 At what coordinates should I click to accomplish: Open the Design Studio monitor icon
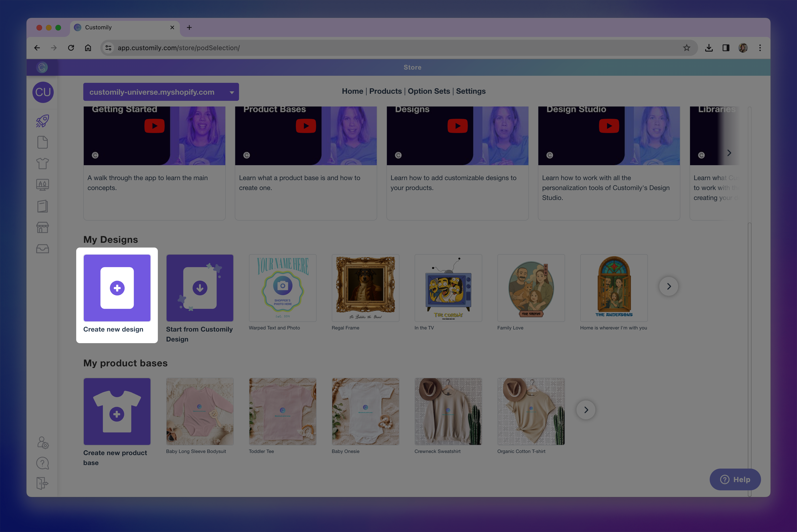(42, 185)
